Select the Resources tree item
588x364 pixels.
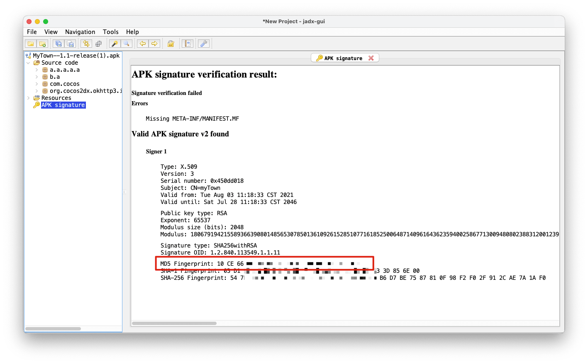point(56,98)
